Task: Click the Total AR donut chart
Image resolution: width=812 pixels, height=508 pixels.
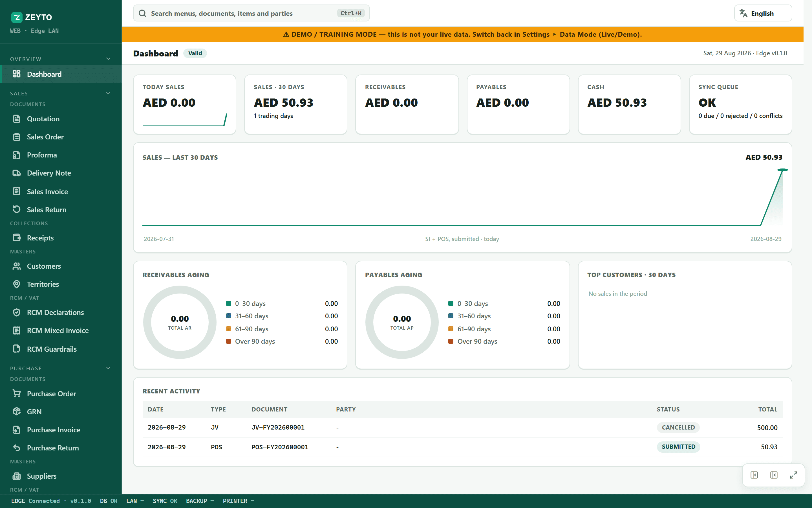Action: click(x=180, y=322)
